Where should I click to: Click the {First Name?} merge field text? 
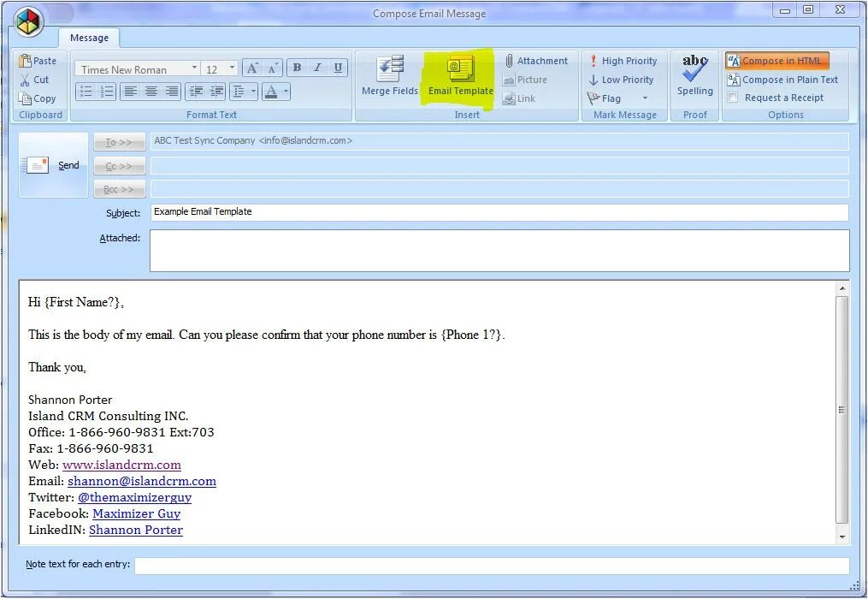(83, 302)
